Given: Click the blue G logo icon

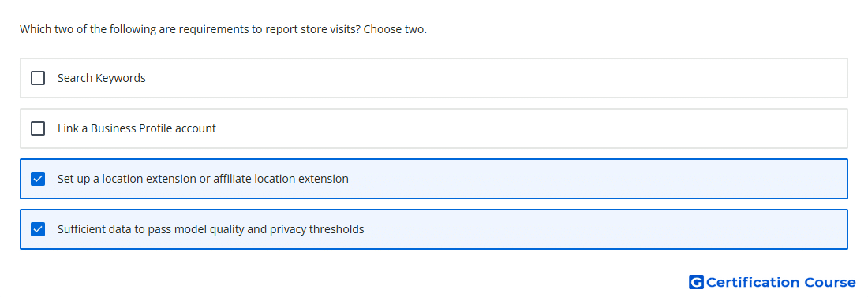Looking at the screenshot, I should 696,282.
